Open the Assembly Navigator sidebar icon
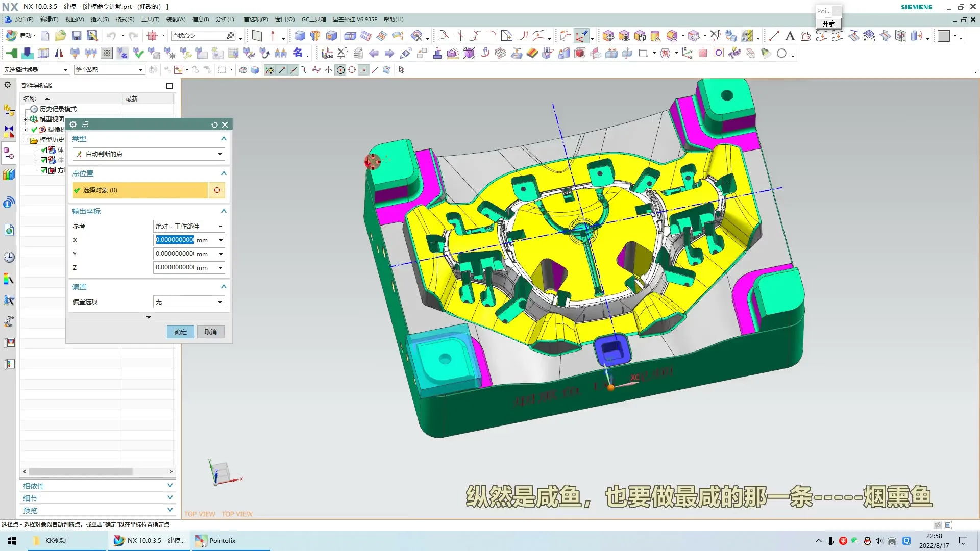The image size is (980, 551). pos(9,110)
